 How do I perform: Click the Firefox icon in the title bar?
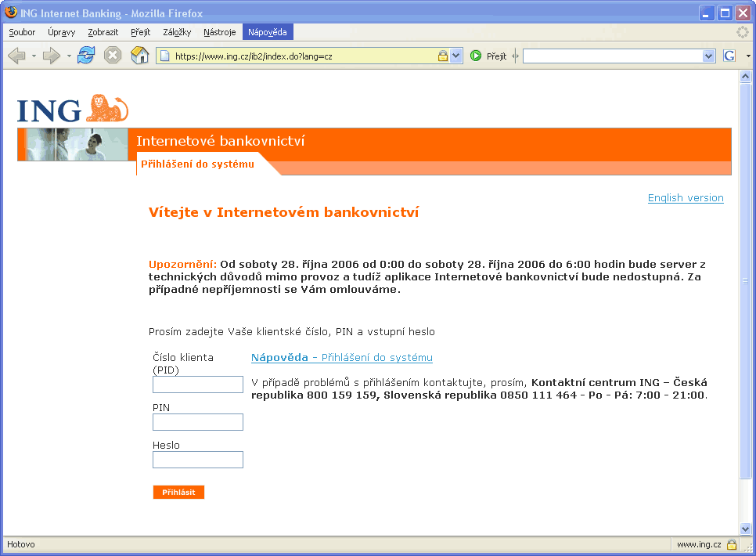tap(11, 13)
